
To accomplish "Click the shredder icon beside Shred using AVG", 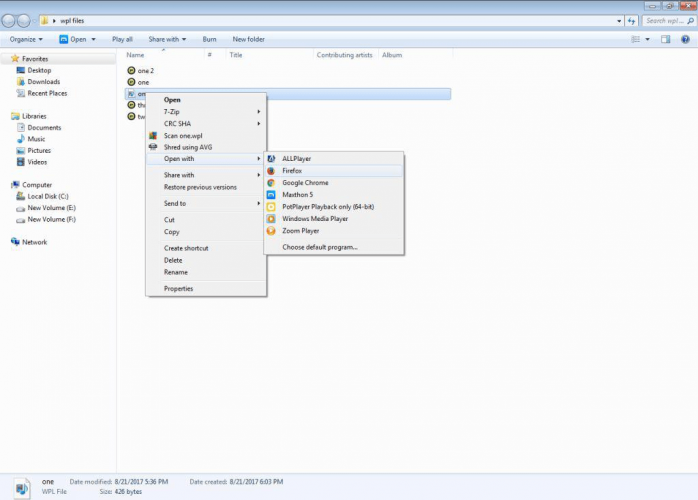I will point(153,147).
